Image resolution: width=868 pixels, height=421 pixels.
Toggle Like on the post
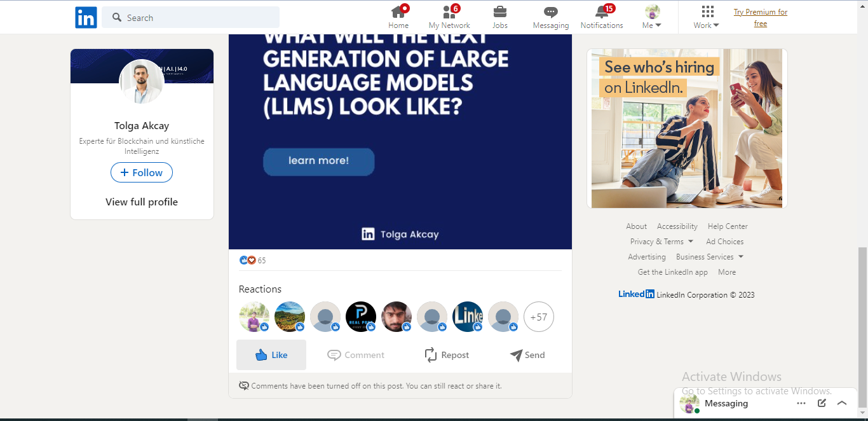pyautogui.click(x=271, y=355)
